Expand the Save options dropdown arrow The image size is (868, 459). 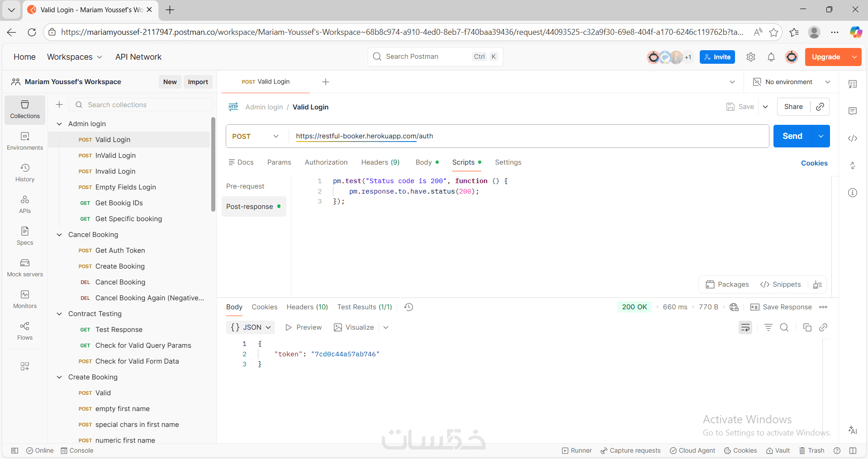point(765,107)
